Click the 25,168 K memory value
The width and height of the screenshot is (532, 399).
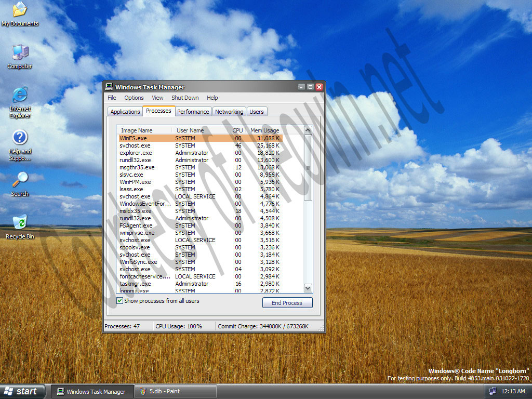click(x=268, y=145)
